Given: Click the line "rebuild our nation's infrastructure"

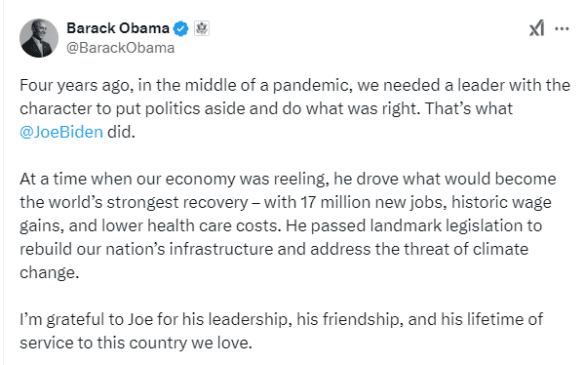Looking at the screenshot, I should (x=274, y=249).
